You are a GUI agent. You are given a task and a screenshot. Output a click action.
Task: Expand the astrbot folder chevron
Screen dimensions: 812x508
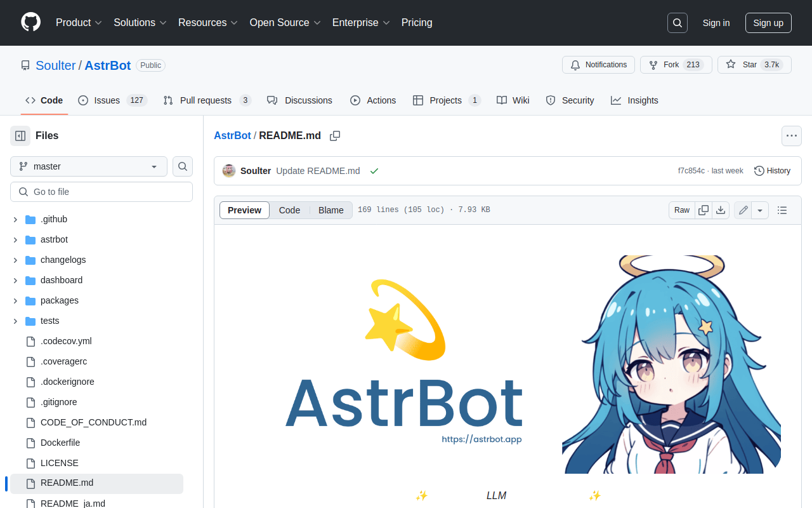coord(15,240)
